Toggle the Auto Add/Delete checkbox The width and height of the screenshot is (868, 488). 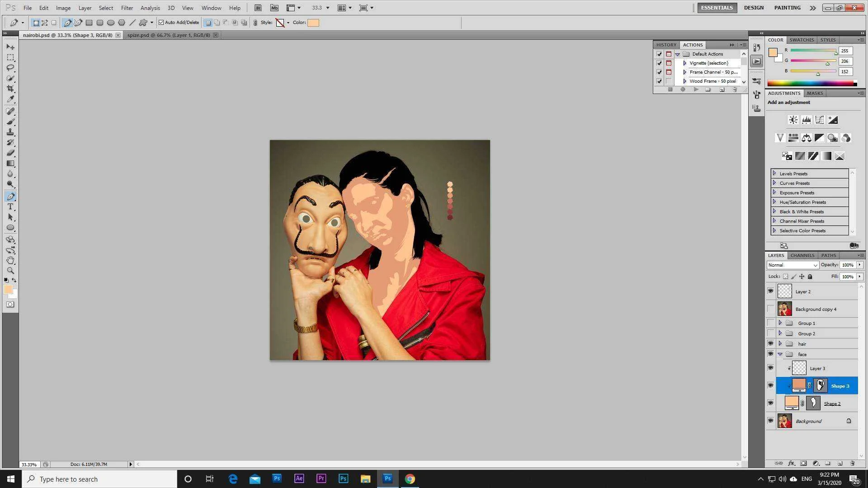(x=161, y=22)
